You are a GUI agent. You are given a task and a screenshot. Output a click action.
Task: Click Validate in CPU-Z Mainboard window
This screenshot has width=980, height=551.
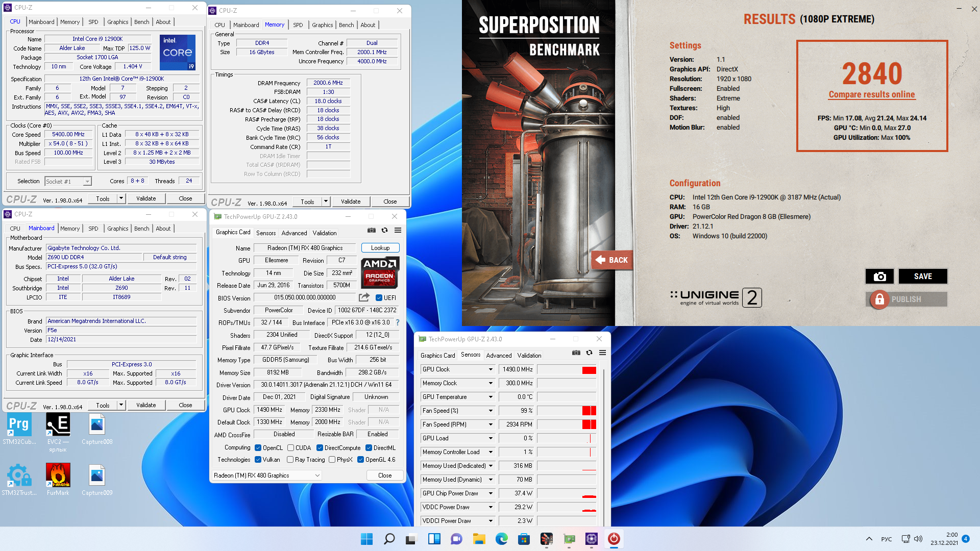pos(146,405)
